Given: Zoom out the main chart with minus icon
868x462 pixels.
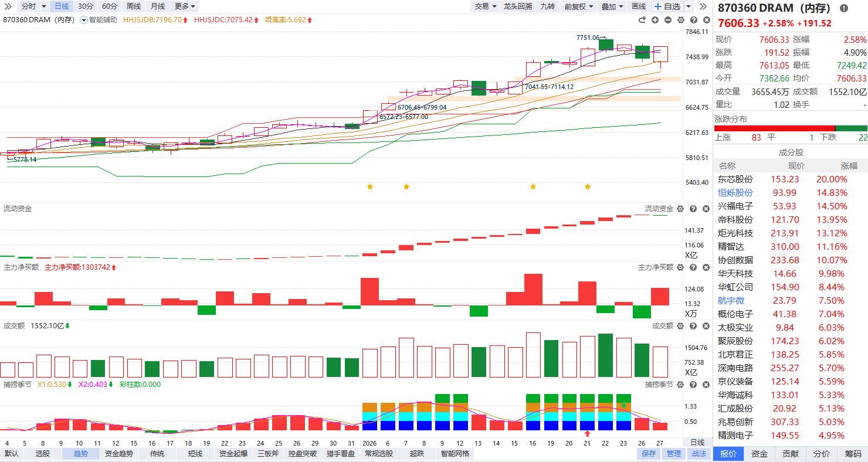Looking at the screenshot, I should click(x=668, y=20).
